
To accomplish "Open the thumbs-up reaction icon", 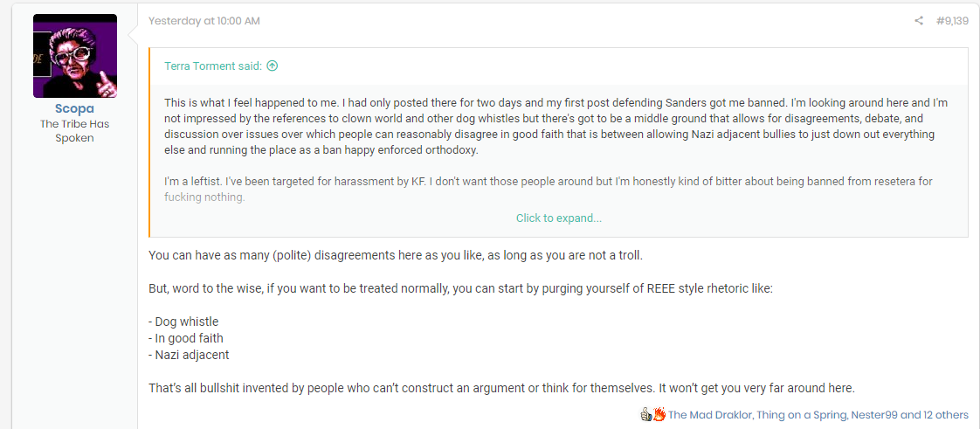I will tap(646, 414).
